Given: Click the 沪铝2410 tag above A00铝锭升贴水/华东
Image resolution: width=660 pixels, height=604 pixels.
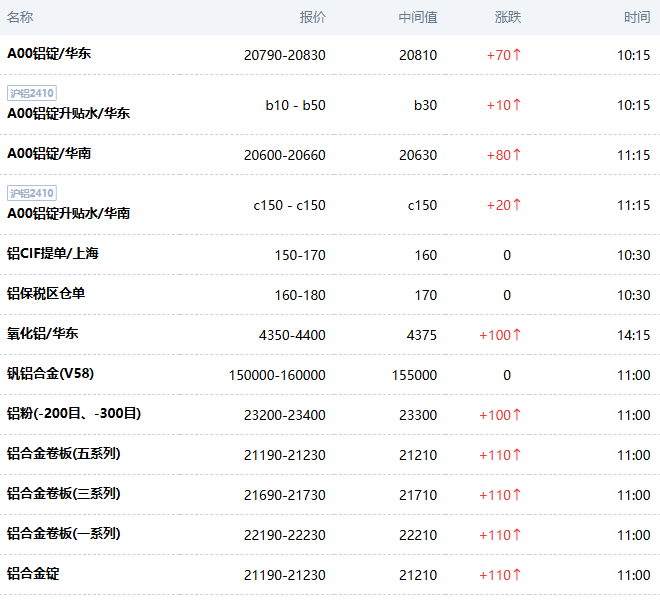Looking at the screenshot, I should tap(32, 93).
